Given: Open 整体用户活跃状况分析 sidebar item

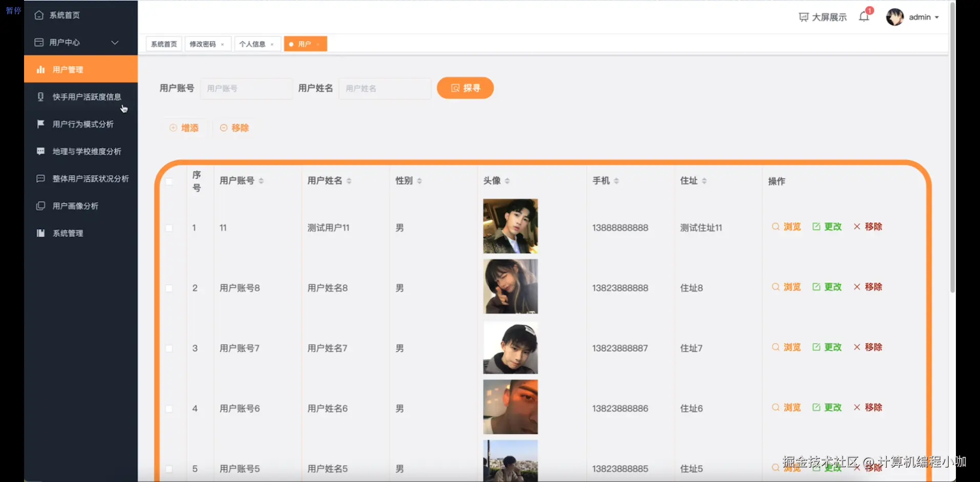Looking at the screenshot, I should click(x=80, y=179).
